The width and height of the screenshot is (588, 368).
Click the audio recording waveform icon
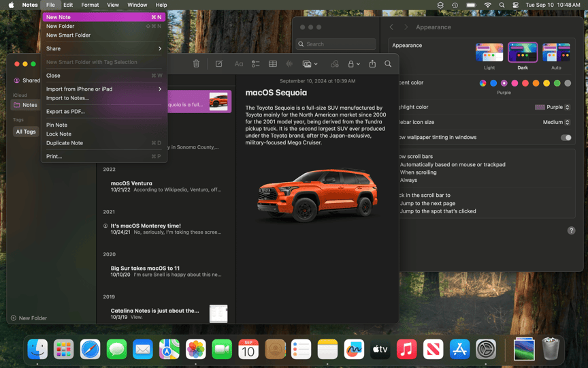coord(289,64)
